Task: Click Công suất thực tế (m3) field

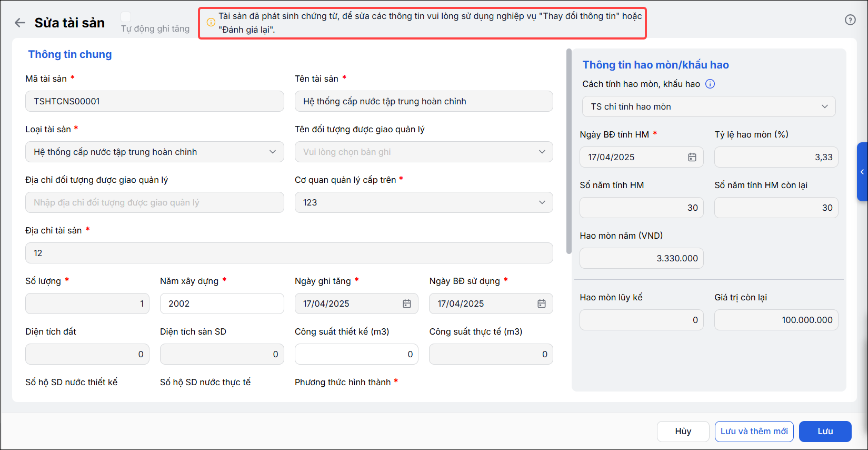Action: pos(491,354)
